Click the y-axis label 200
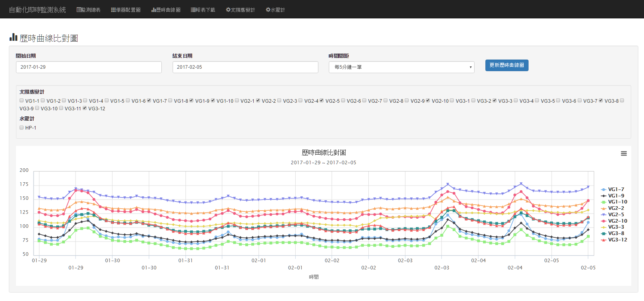 point(24,170)
